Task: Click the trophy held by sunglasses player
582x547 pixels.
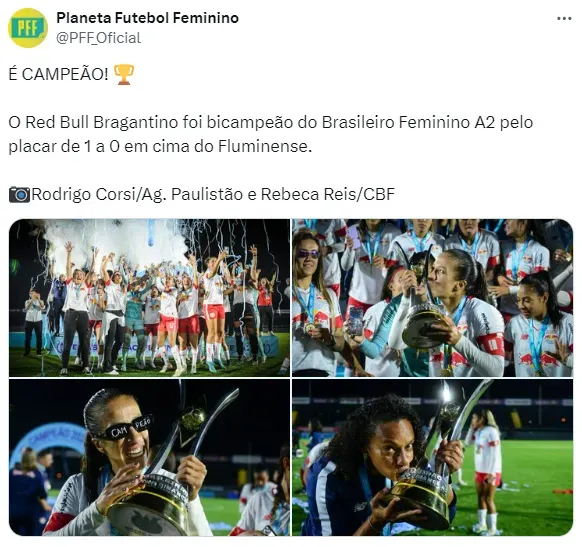Action: 163,477
